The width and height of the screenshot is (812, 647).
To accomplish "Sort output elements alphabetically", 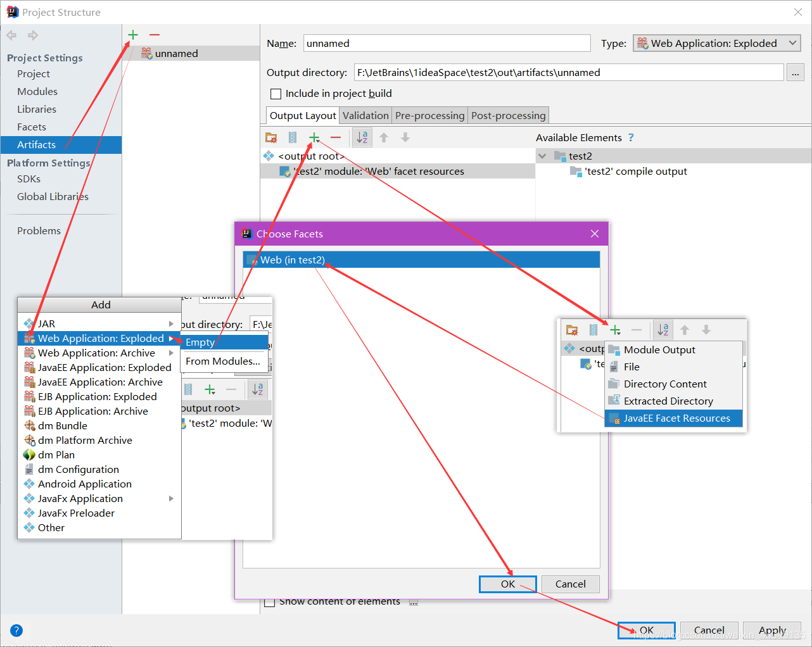I will 362,137.
